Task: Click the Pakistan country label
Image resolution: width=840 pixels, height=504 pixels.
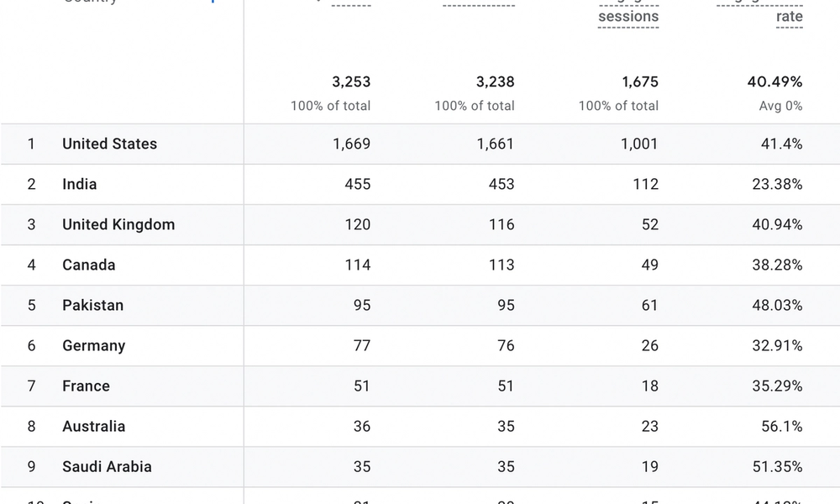Action: coord(92,305)
